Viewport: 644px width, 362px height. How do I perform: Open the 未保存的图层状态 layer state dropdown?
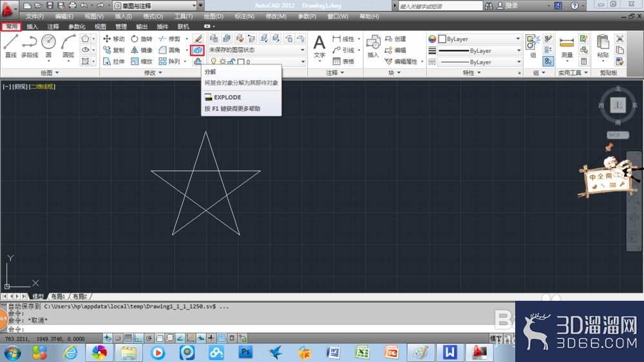click(257, 50)
